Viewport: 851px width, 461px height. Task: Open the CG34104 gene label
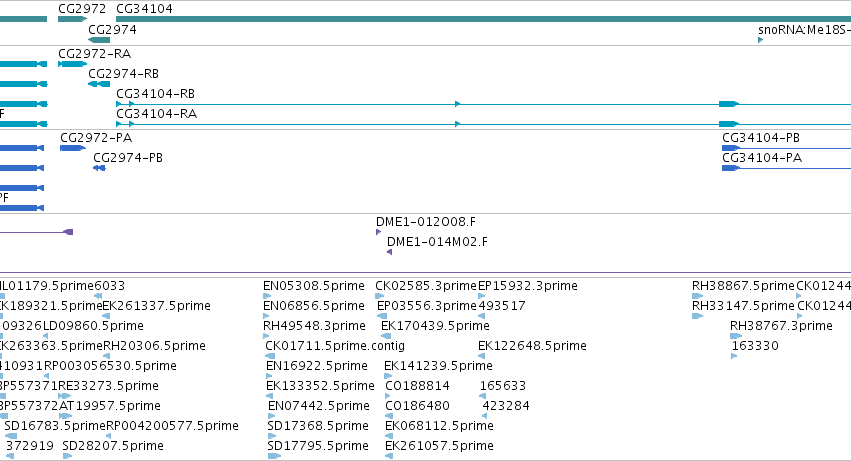(x=144, y=9)
